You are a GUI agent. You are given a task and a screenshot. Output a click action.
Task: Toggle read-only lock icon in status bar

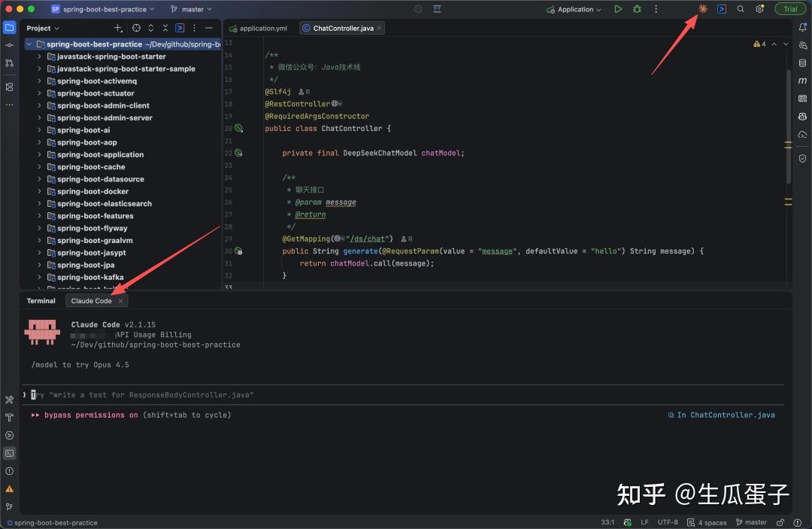[780, 522]
